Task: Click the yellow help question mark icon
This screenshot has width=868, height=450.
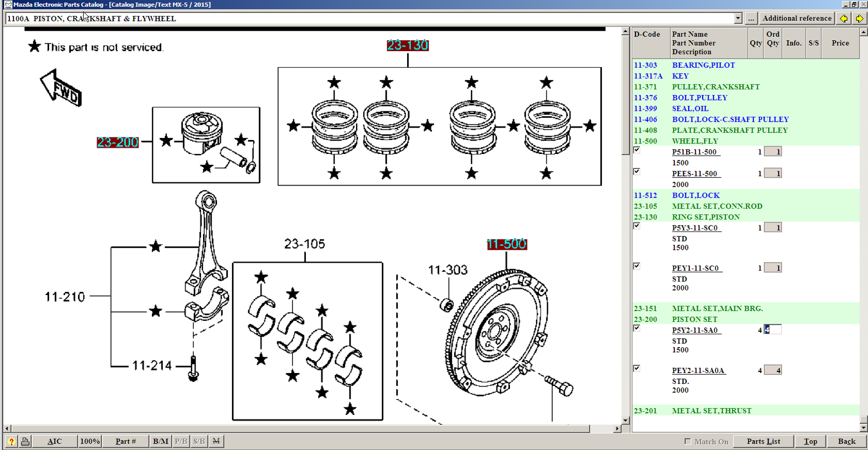Action: (11, 441)
